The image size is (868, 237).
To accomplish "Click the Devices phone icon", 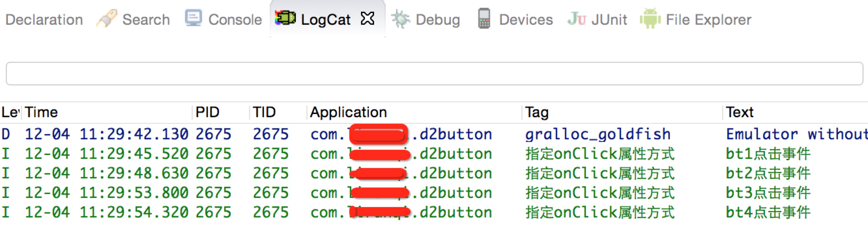I will click(484, 19).
